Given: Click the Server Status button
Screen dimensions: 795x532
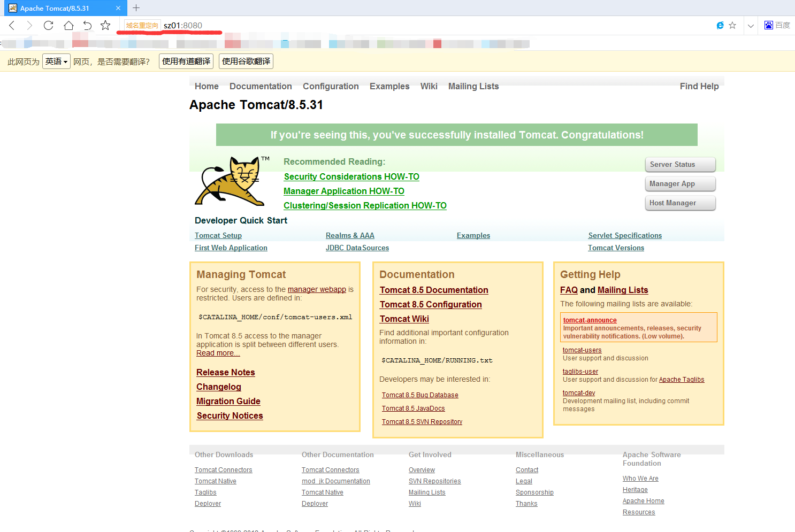Looking at the screenshot, I should pos(681,164).
